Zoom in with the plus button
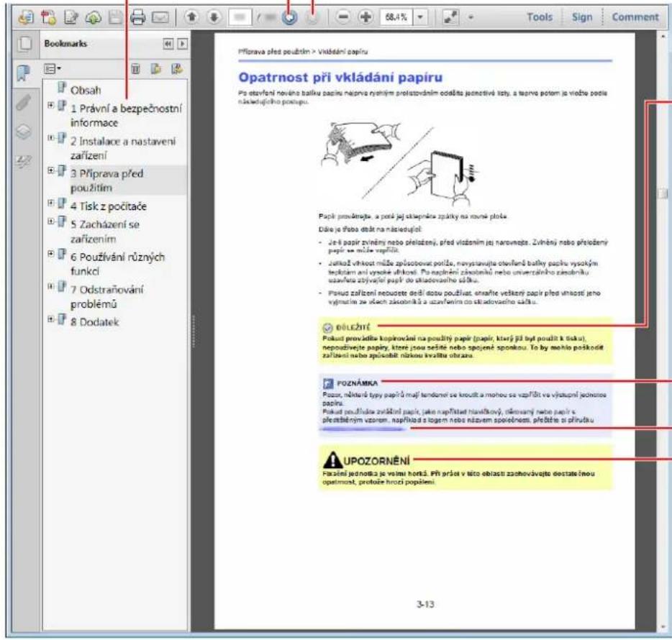This screenshot has width=672, height=640. click(x=365, y=17)
